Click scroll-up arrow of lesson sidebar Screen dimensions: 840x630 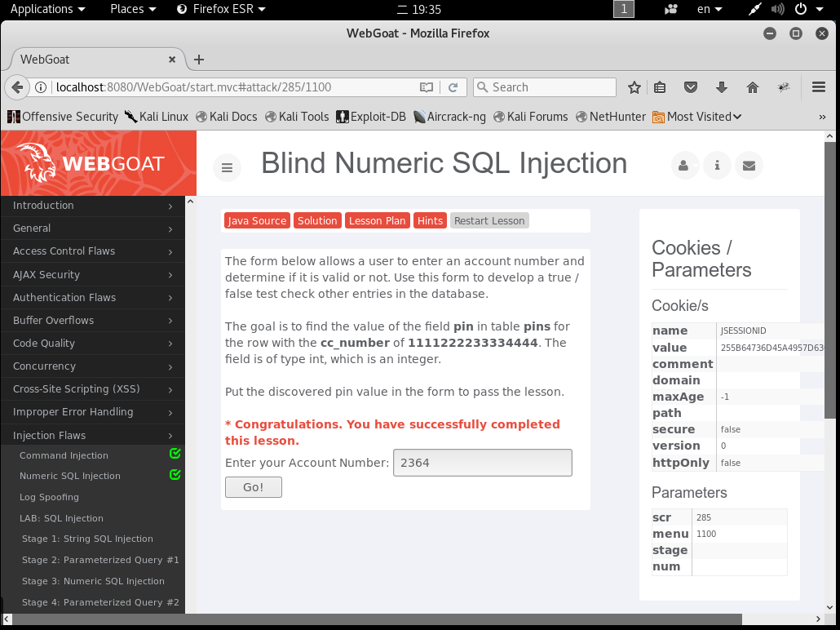coord(190,202)
